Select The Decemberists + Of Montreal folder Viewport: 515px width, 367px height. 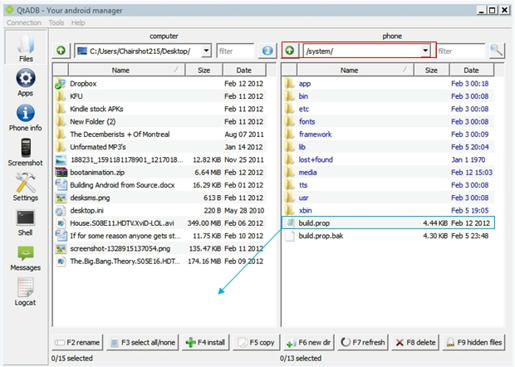[x=160, y=134]
